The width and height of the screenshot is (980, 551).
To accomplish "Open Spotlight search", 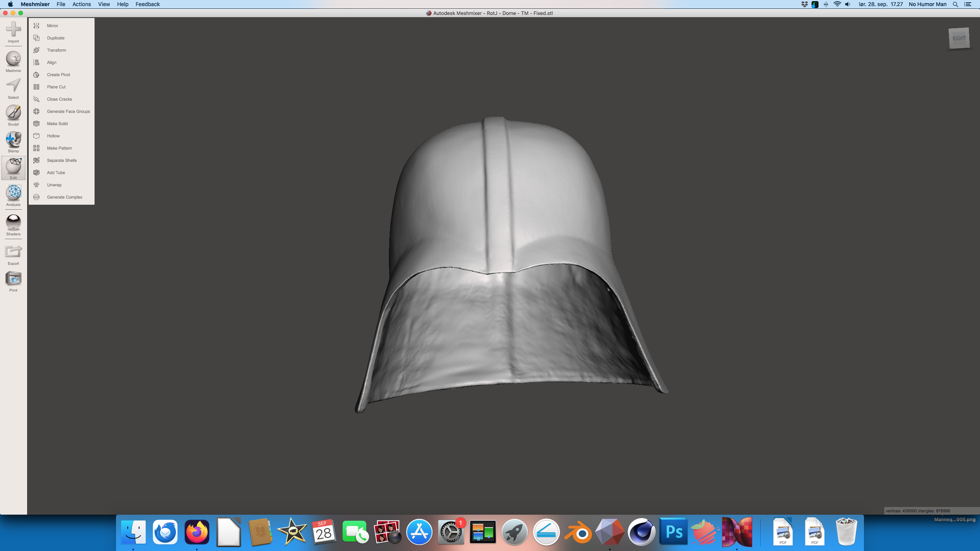I will [x=955, y=4].
